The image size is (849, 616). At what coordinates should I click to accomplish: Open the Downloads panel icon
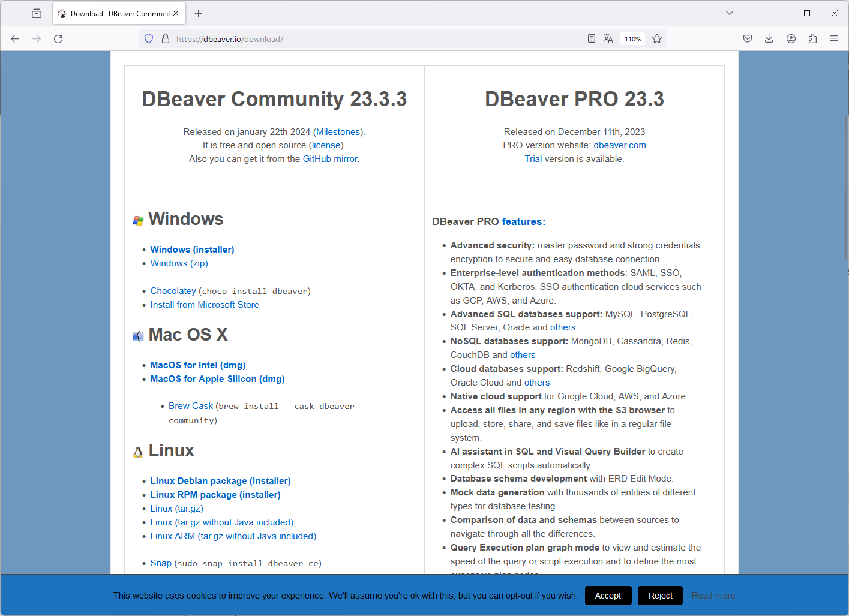click(769, 39)
